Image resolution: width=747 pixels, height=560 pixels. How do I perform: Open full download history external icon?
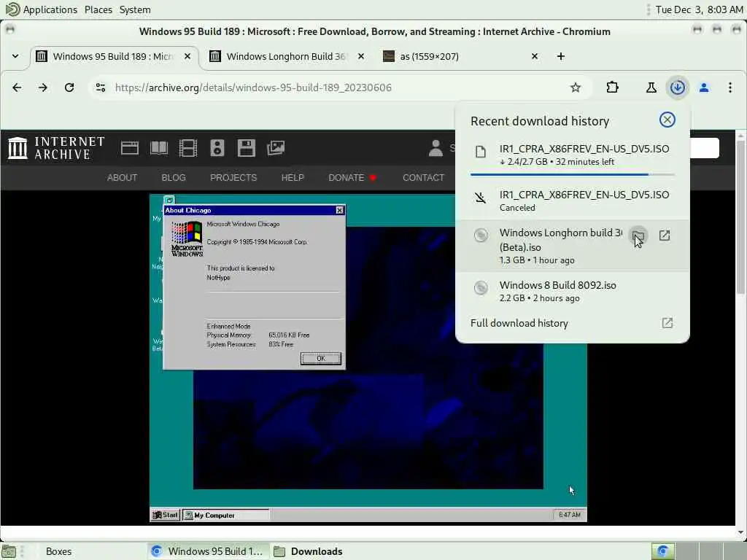point(667,323)
